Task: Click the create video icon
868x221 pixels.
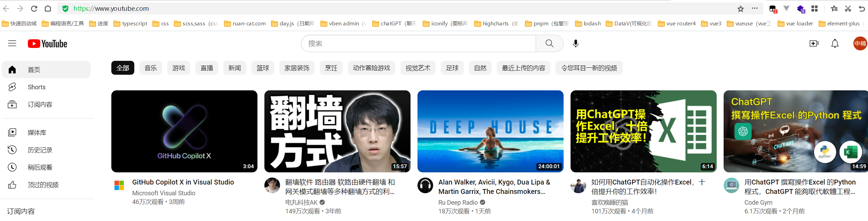Action: 814,43
